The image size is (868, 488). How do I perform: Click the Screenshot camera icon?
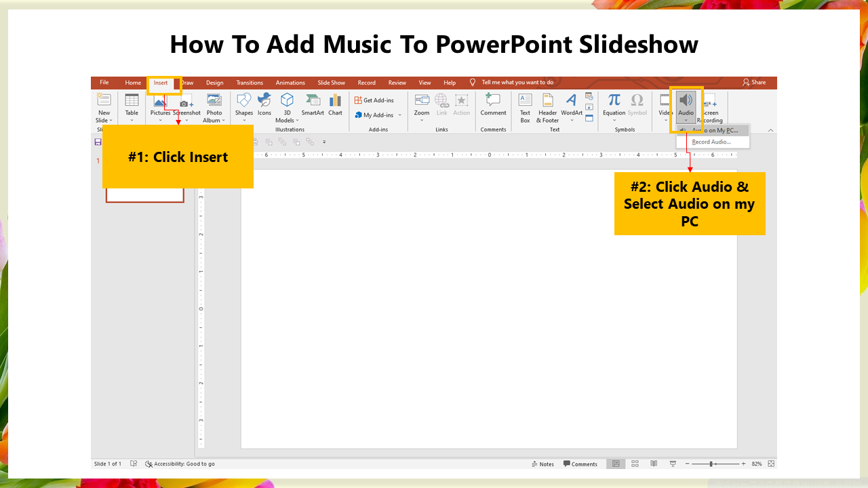point(186,102)
